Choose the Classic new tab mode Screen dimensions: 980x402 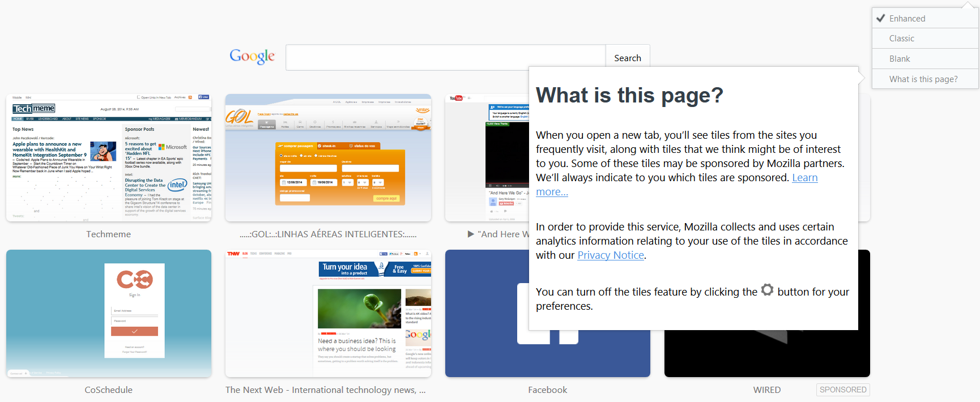925,39
